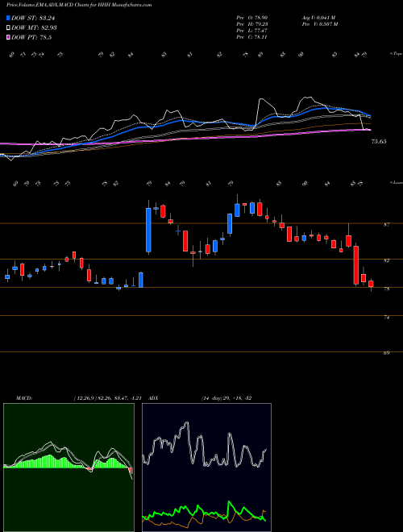Click the 'Pre V: 0.307 M' volume text
This screenshot has height=532, width=403.
pos(319,24)
